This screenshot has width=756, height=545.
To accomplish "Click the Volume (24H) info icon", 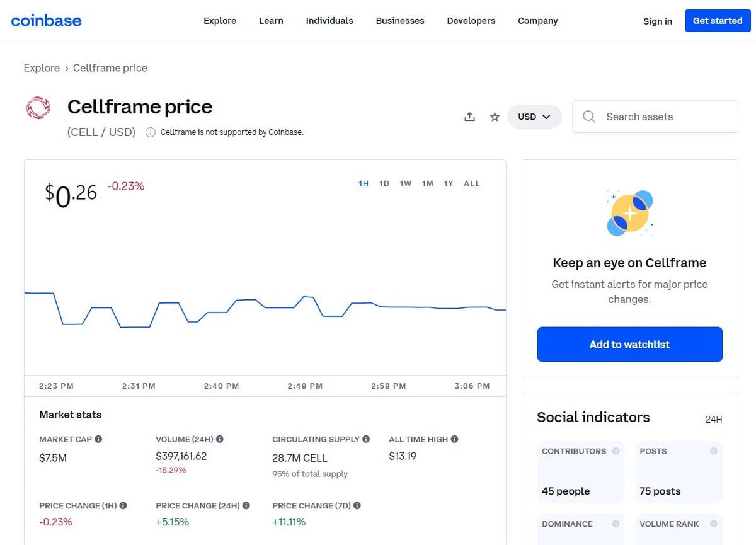I will (x=219, y=439).
